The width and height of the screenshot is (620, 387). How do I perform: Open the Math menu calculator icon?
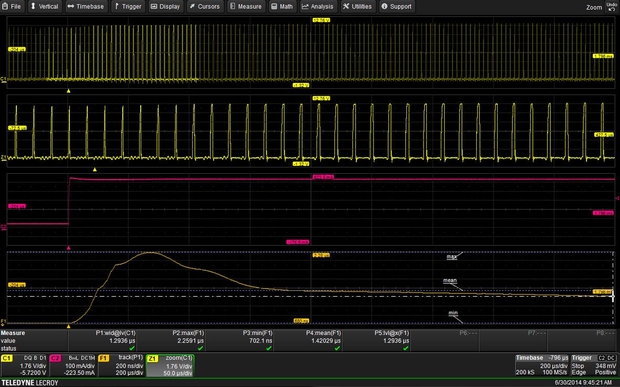[274, 6]
